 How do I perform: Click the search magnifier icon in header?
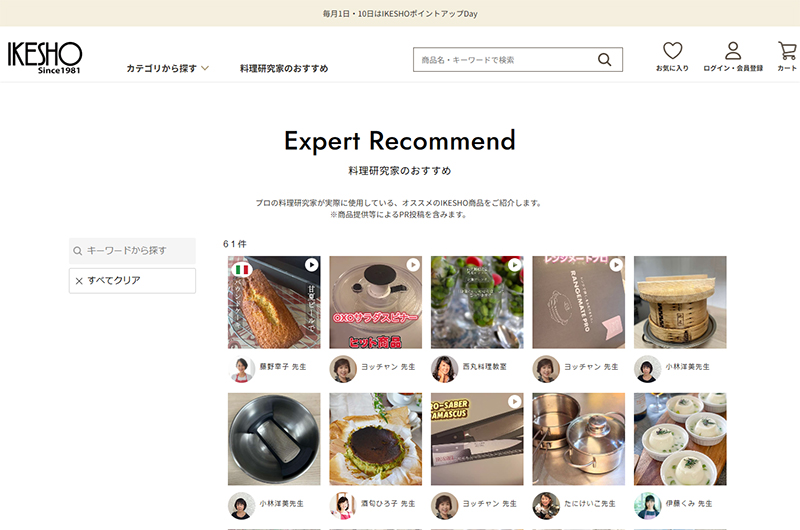pyautogui.click(x=605, y=60)
